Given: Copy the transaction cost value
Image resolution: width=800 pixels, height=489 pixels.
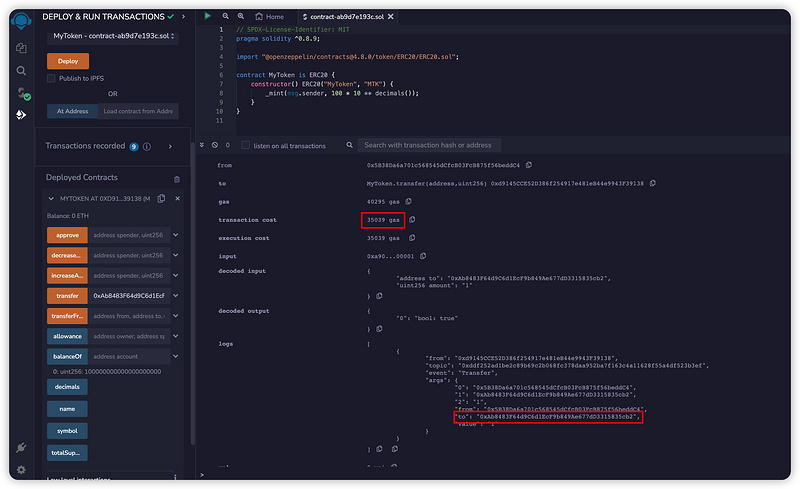Looking at the screenshot, I should [411, 220].
